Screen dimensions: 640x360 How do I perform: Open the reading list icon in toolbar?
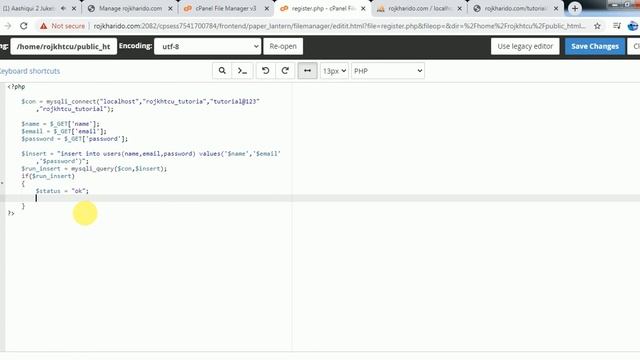point(617,26)
